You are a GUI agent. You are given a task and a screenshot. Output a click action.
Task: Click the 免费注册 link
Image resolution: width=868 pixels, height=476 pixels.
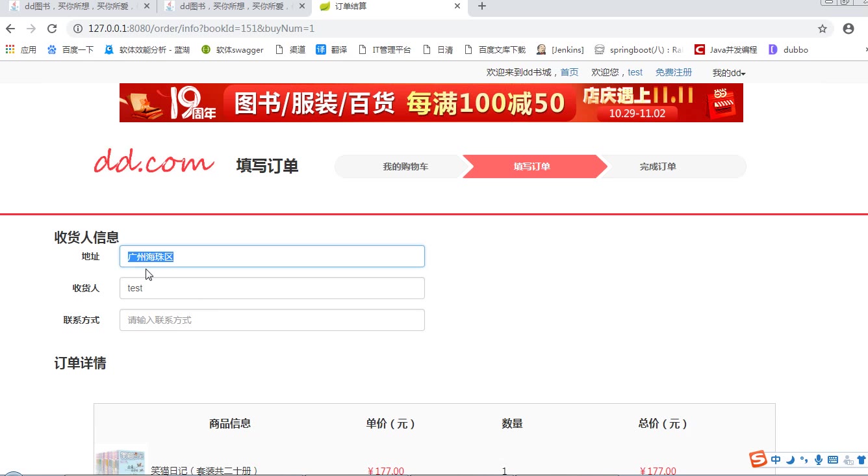(674, 72)
